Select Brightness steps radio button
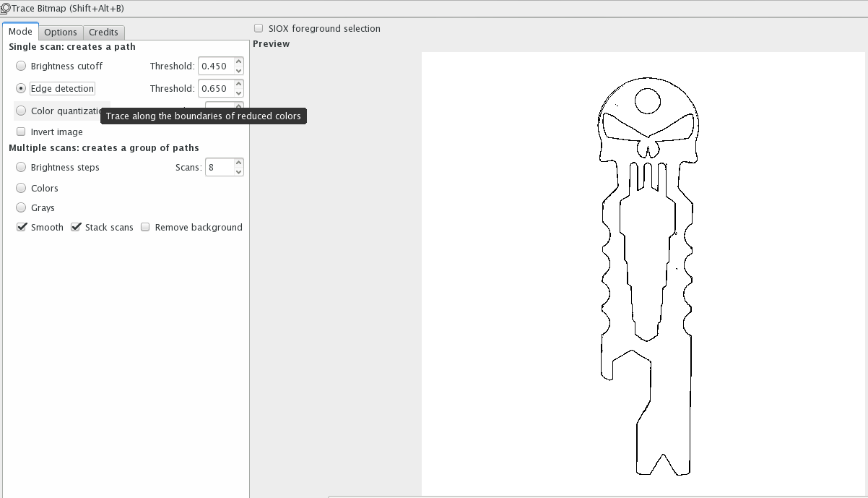The image size is (868, 498). (21, 167)
